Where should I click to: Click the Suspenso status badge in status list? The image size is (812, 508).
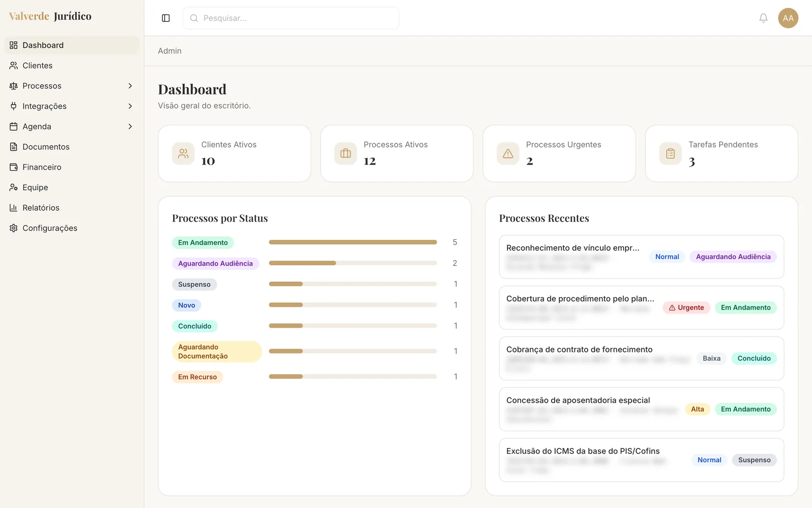click(194, 284)
